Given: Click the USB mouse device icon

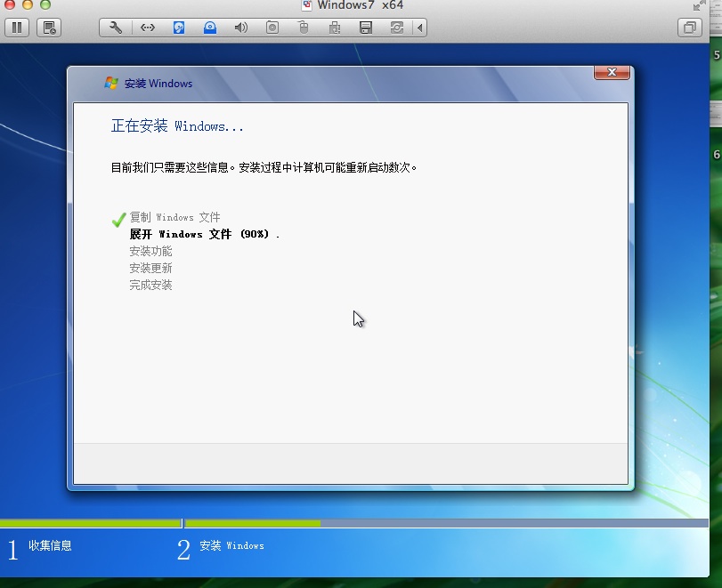Looking at the screenshot, I should [x=303, y=28].
